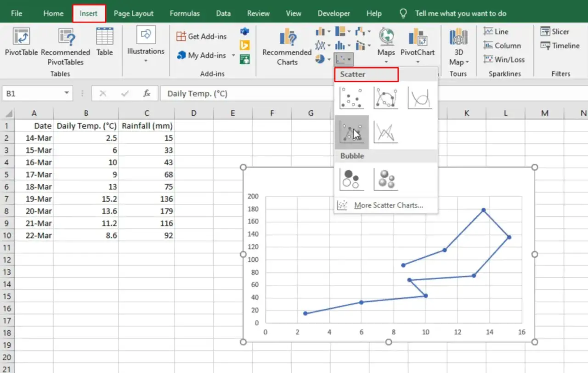
Task: Click the Insert Pie or Doughnut Chart icon
Action: point(320,59)
